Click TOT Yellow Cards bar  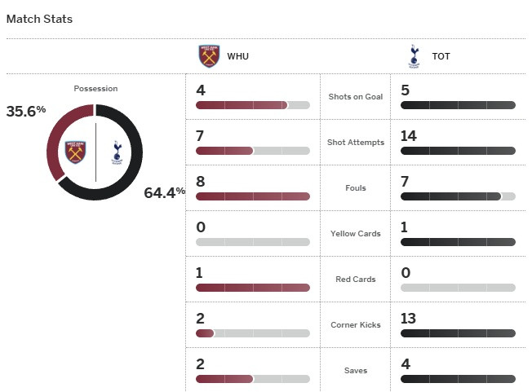pos(458,242)
